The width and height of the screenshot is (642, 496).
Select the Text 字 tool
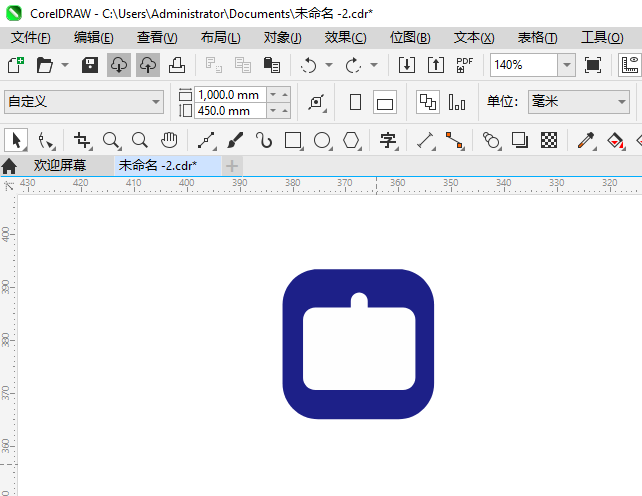[x=388, y=140]
